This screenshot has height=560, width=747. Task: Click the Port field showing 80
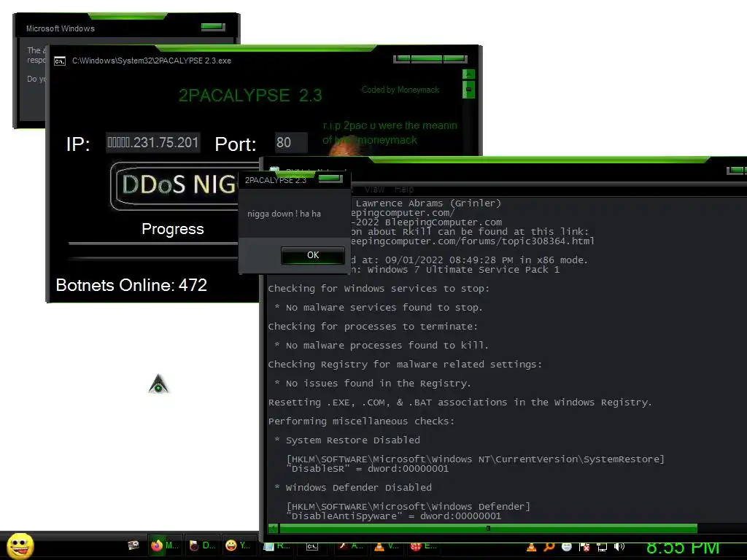pos(291,142)
